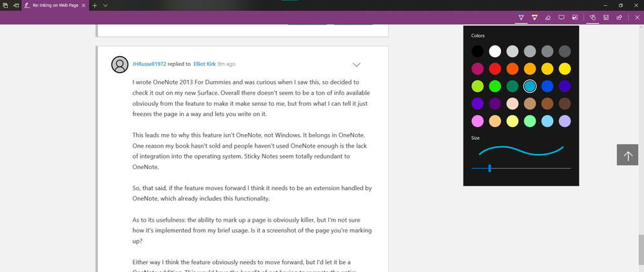Click the back to top arrow button

627,155
